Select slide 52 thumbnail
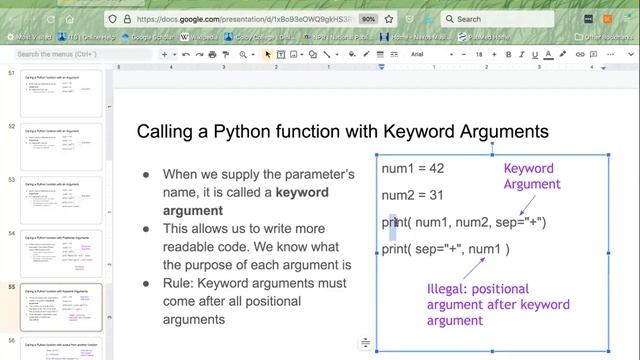 [61, 147]
